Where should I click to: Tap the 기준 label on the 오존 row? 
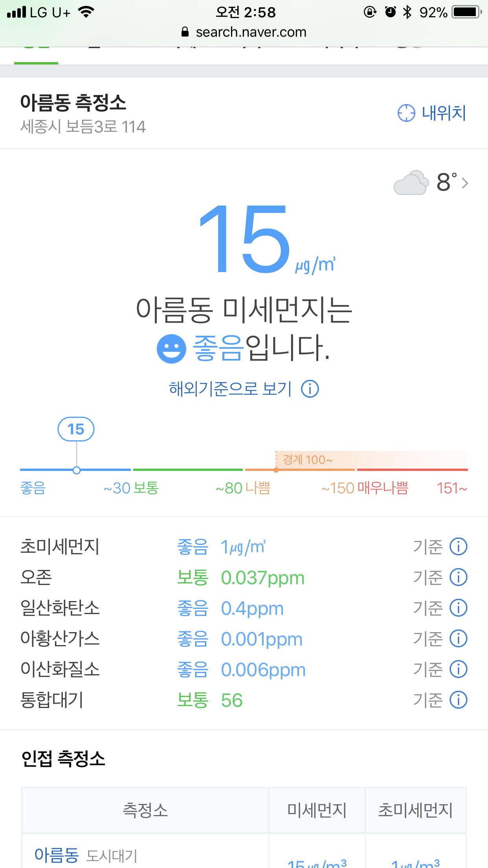(x=427, y=577)
